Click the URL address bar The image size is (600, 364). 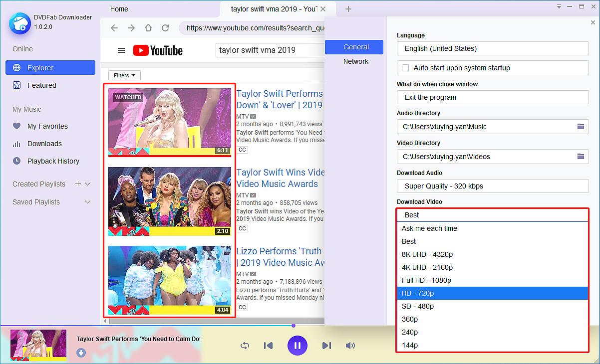coord(252,28)
